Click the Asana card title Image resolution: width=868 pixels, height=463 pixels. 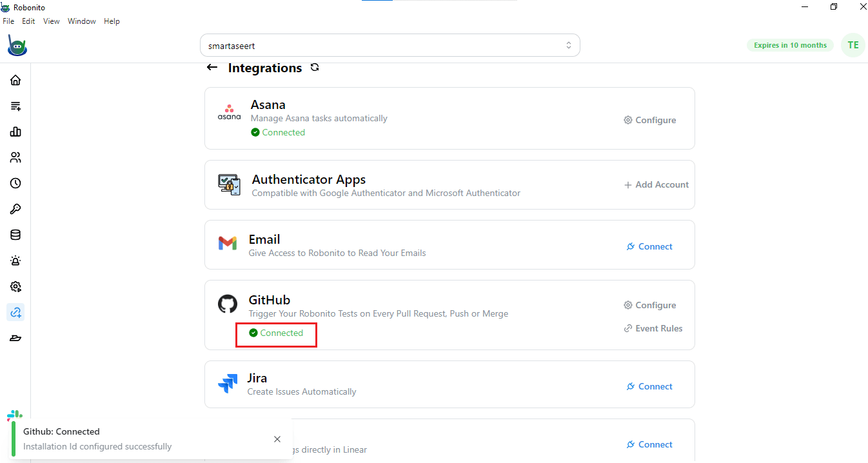point(268,104)
